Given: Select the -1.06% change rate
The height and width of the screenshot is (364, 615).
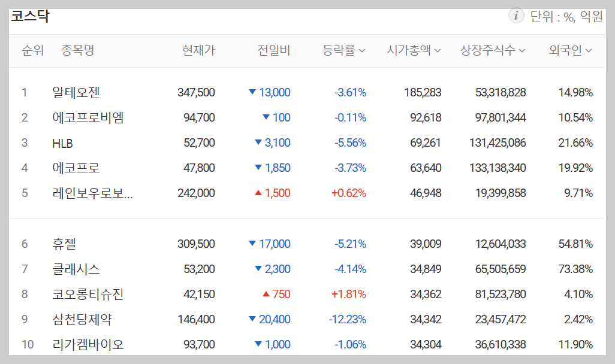Looking at the screenshot, I should (x=350, y=344).
